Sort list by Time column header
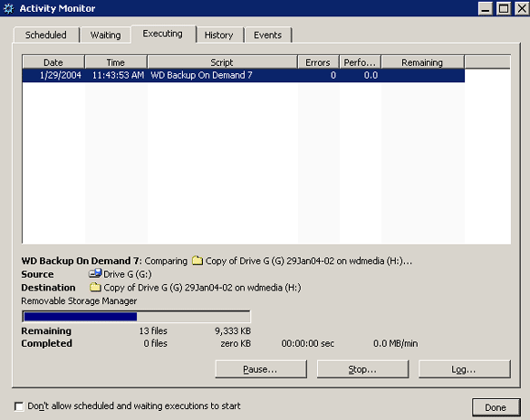Image resolution: width=530 pixels, height=420 pixels. tap(116, 62)
